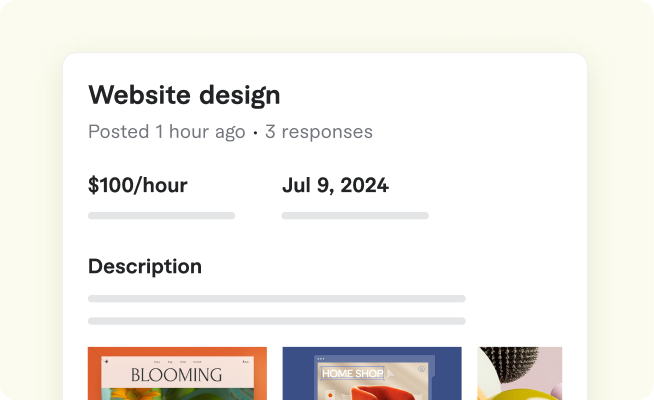This screenshot has height=400, width=654.
Task: Click the first description placeholder line
Action: click(277, 299)
